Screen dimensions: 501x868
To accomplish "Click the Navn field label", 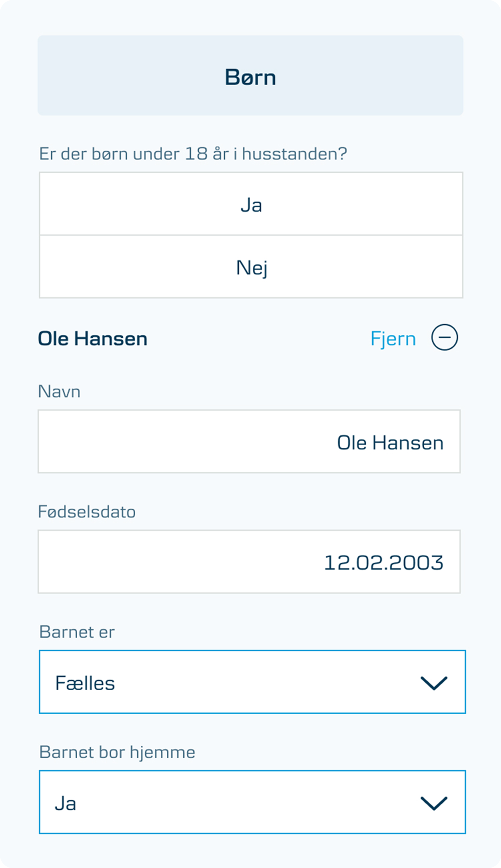I will [x=59, y=391].
